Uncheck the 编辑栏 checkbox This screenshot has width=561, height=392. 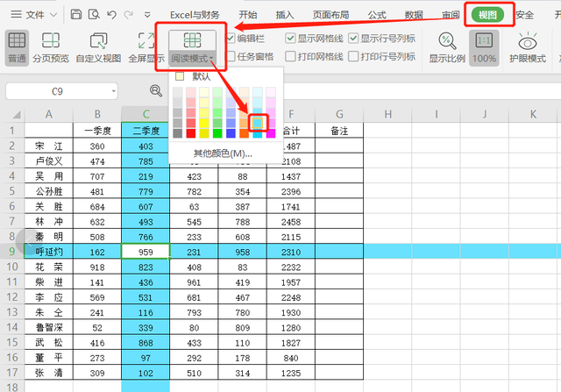pyautogui.click(x=230, y=39)
